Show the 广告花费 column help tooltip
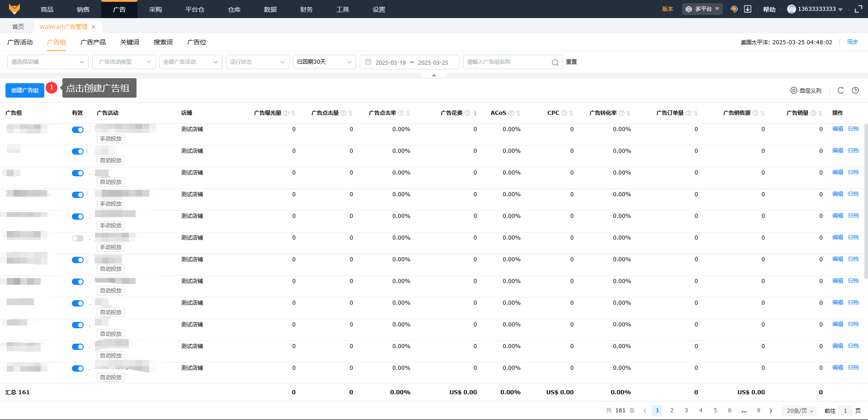 point(467,113)
